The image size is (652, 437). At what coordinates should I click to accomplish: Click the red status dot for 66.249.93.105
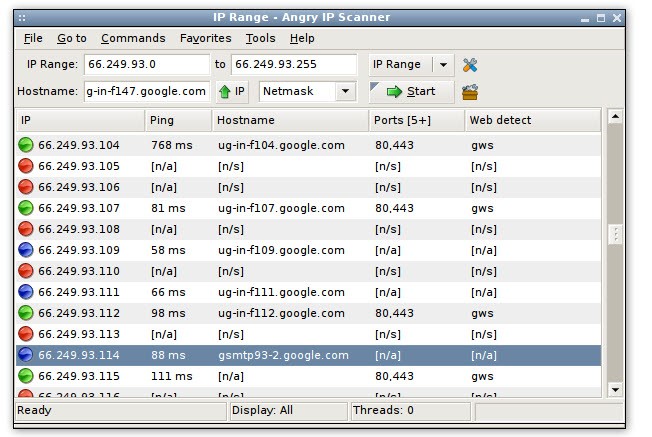click(26, 166)
